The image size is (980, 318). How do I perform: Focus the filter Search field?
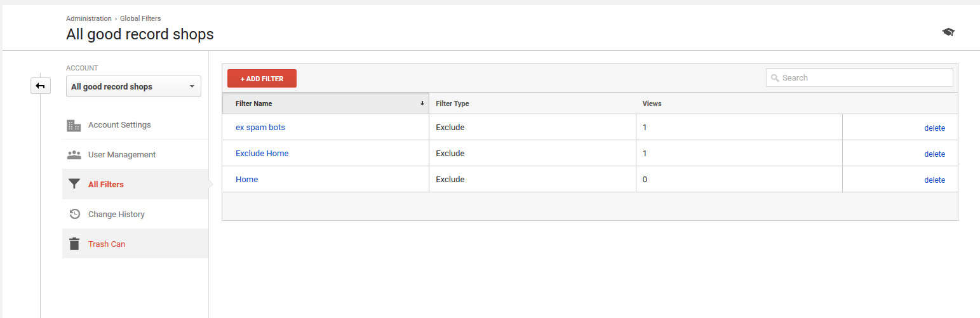[864, 78]
